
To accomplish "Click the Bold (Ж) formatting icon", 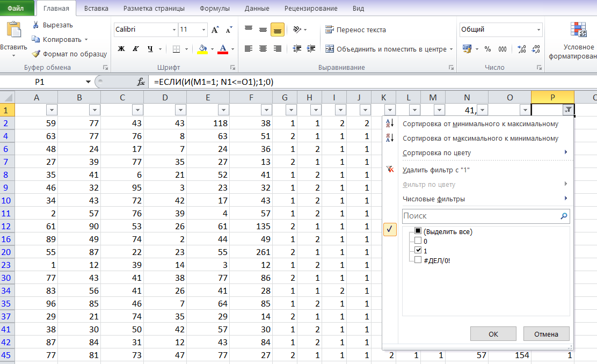I will pyautogui.click(x=121, y=49).
